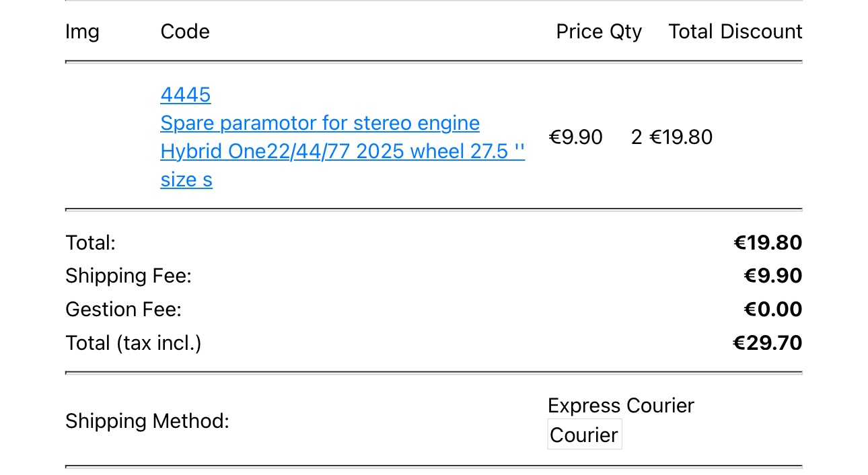Click the Price column header
The width and height of the screenshot is (868, 475).
[x=579, y=32]
